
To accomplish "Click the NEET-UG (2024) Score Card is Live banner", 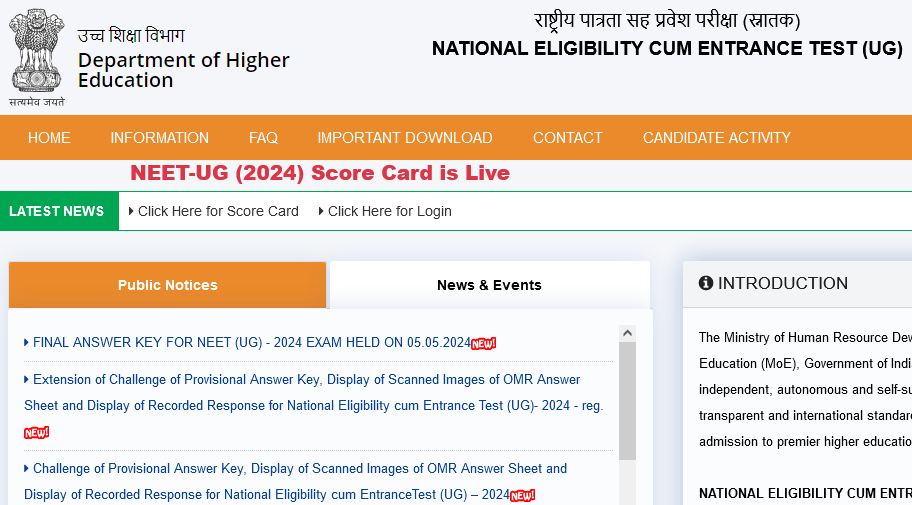I will tap(320, 173).
